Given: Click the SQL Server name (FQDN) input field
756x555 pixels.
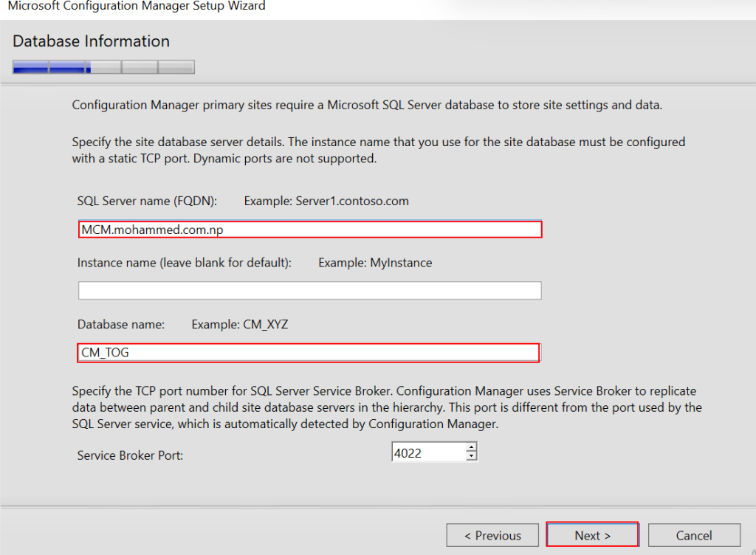Looking at the screenshot, I should click(310, 230).
